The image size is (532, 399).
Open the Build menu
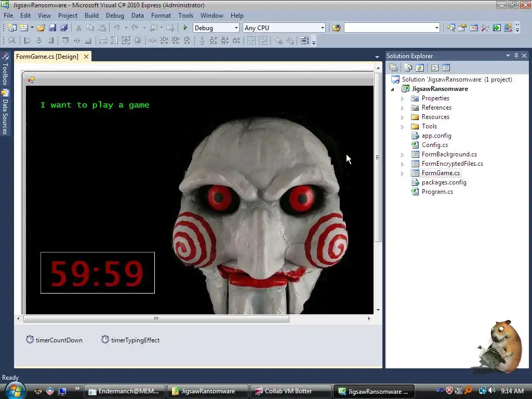point(91,16)
